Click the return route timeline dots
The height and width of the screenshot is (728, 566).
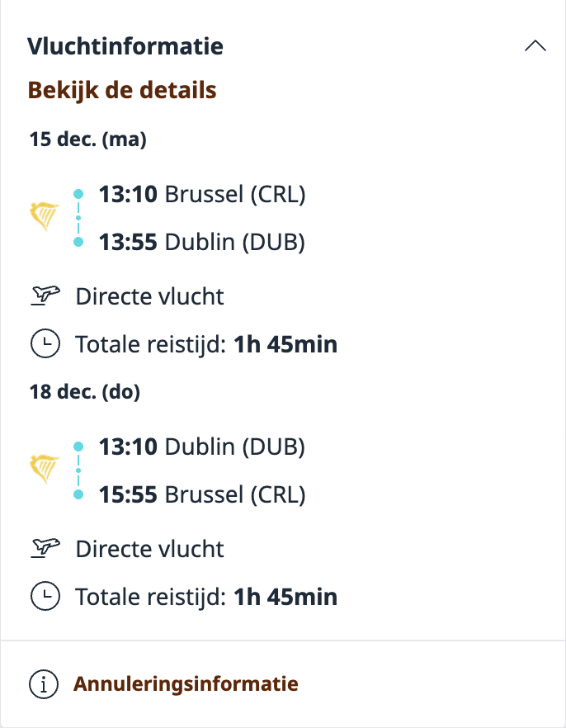click(x=78, y=470)
